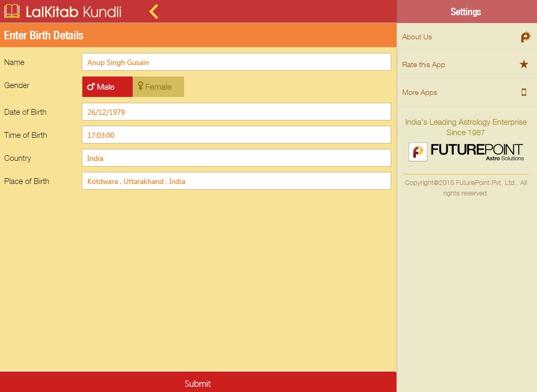537x392 pixels.
Task: Click the Rate this App star icon
Action: (x=524, y=64)
